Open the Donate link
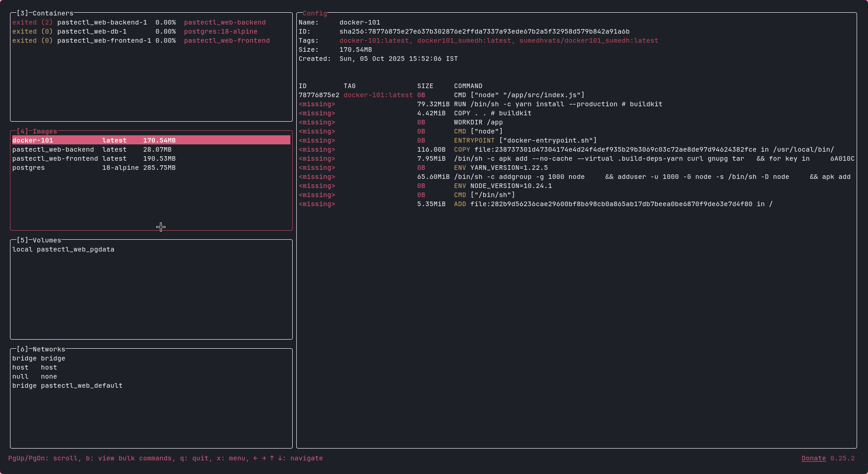The width and height of the screenshot is (868, 474). point(813,458)
